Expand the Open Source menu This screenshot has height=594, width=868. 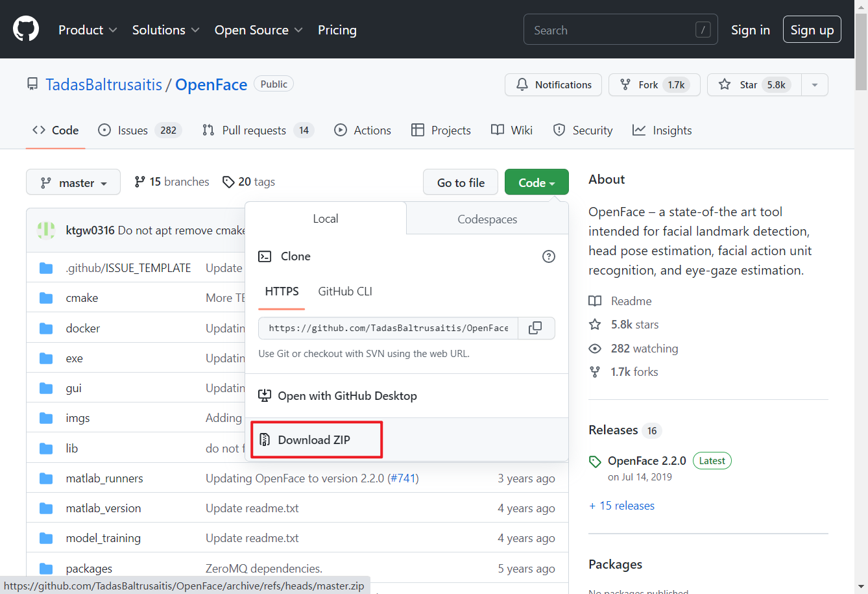click(258, 30)
